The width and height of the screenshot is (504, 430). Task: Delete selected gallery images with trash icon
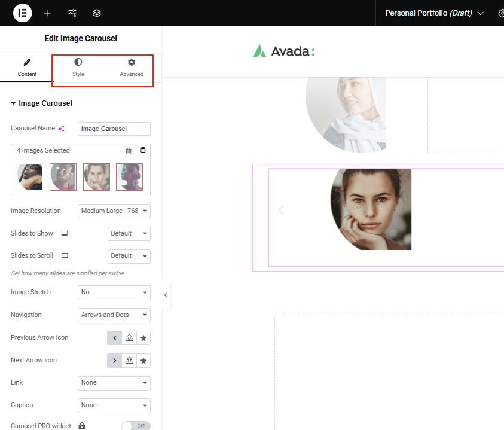point(129,151)
